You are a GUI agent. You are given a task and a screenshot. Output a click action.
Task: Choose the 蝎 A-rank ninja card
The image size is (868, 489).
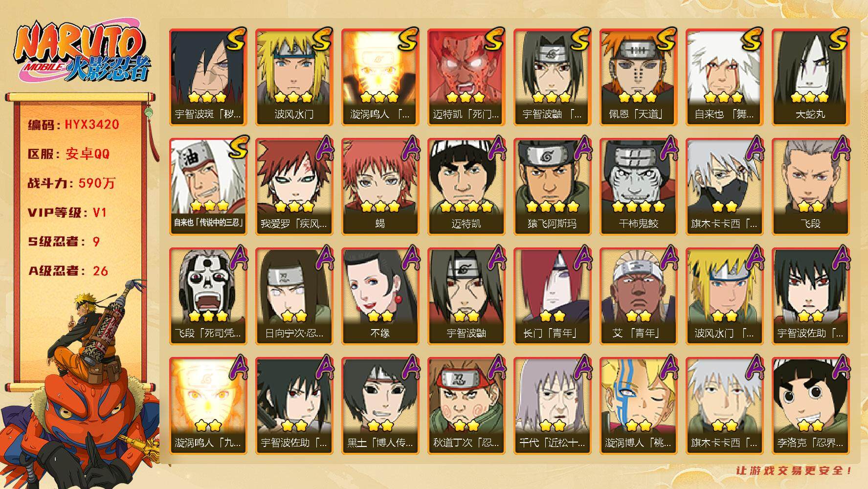click(380, 186)
